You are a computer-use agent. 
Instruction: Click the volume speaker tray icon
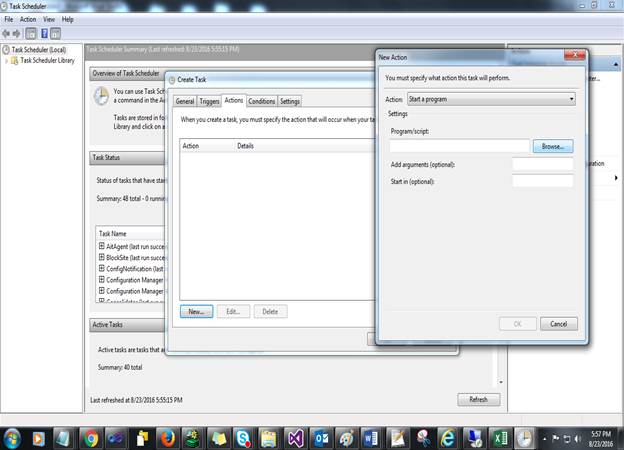[577, 439]
